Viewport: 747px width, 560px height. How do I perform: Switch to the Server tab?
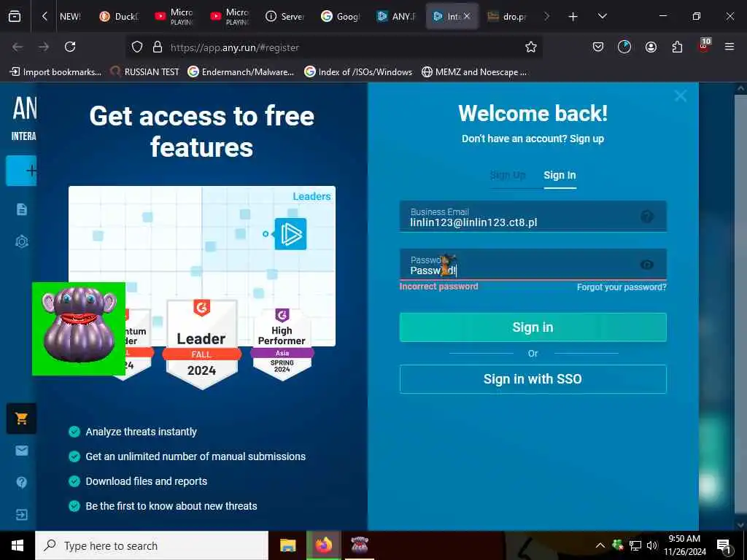[285, 16]
